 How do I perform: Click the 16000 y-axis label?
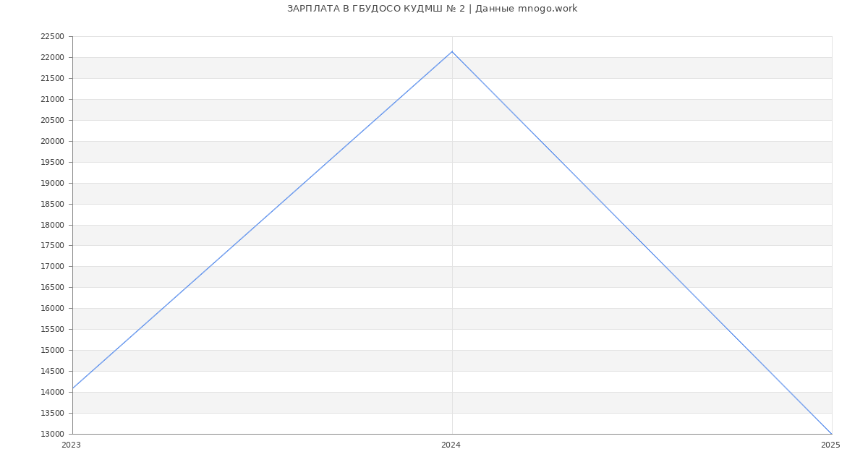pos(52,309)
